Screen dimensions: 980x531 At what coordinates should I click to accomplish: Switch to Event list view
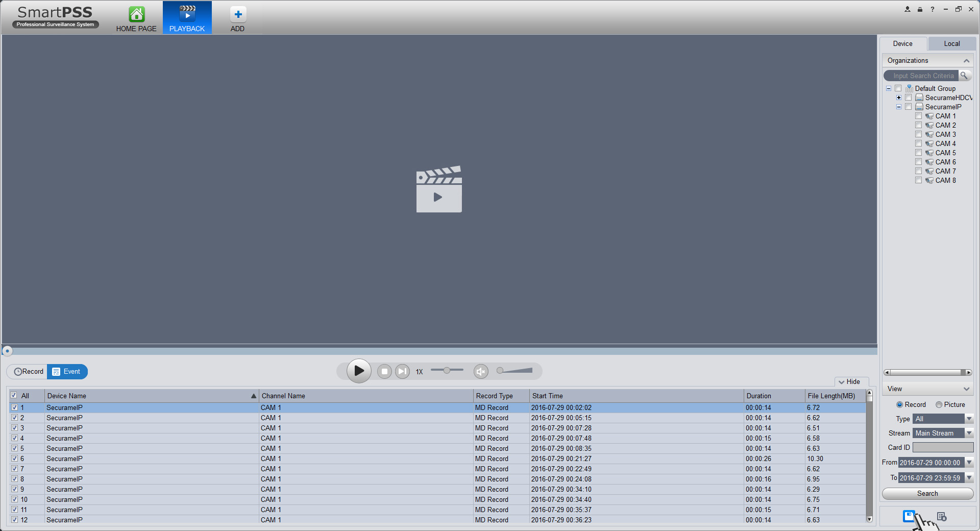tap(67, 372)
